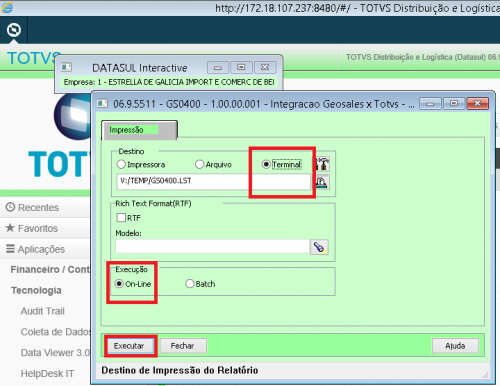Click Internet Explorer icon in title bar

(7, 7)
